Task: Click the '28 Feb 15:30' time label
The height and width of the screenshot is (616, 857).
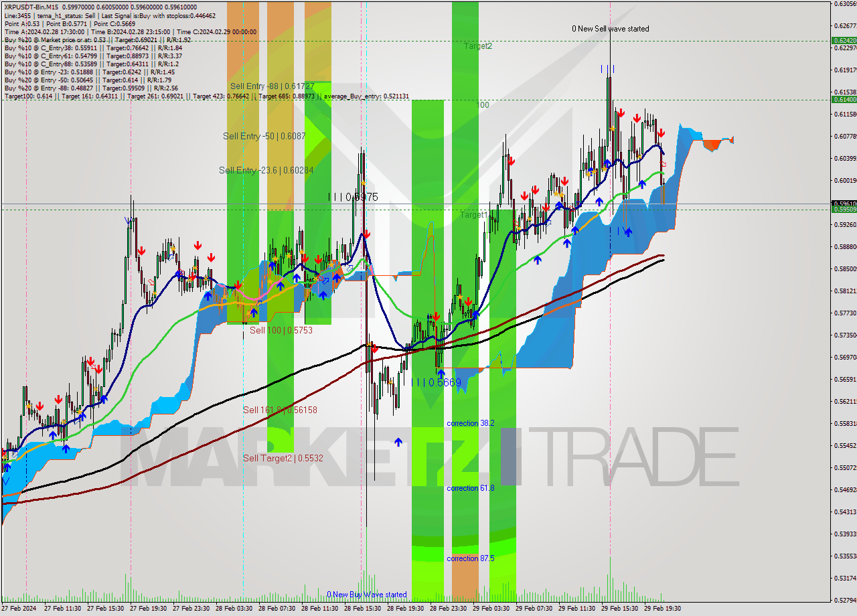Action: pyautogui.click(x=362, y=609)
